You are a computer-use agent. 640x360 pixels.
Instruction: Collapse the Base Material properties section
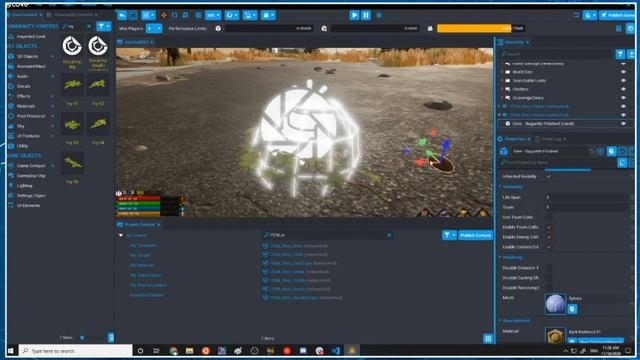500,321
